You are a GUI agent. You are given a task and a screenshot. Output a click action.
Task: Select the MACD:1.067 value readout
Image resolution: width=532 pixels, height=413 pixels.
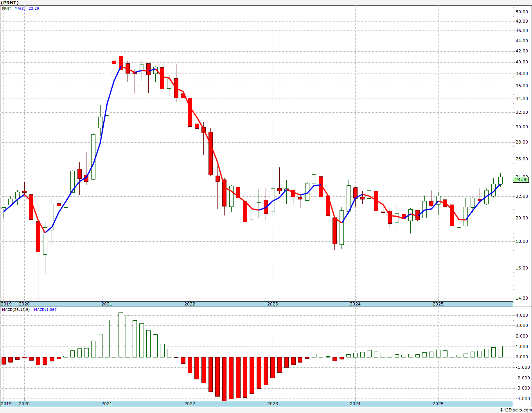coord(45,309)
